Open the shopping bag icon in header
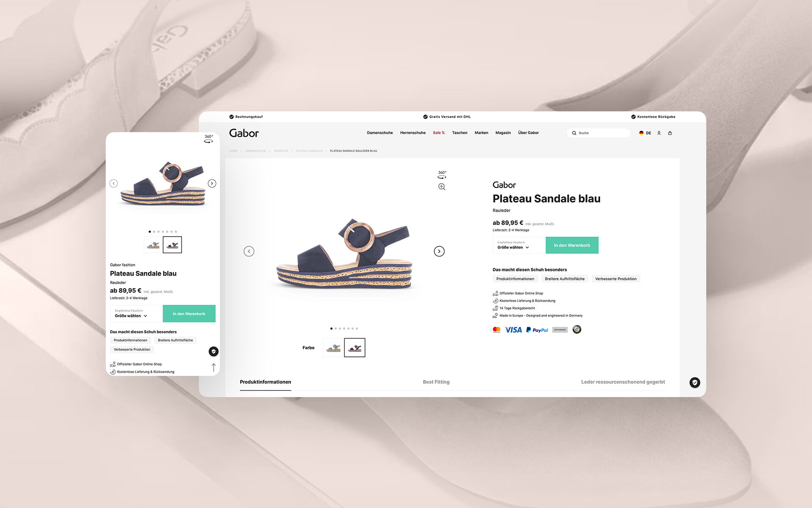Screen dimensions: 812x508 [670, 133]
